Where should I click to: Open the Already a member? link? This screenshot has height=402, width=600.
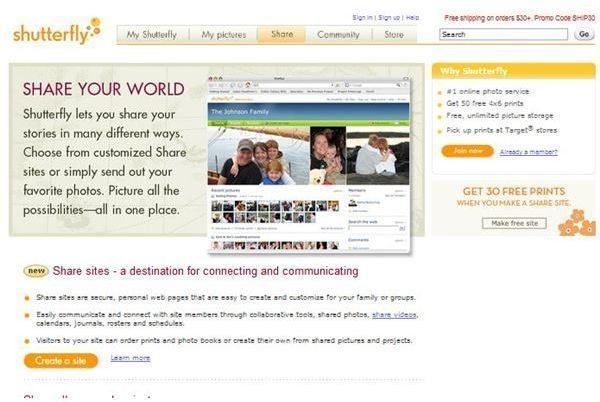(x=528, y=152)
